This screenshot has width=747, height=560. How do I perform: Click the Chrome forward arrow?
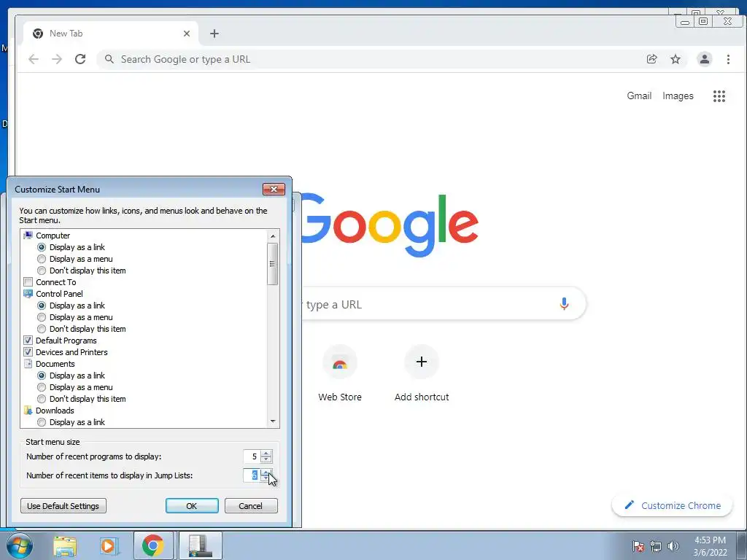57,59
